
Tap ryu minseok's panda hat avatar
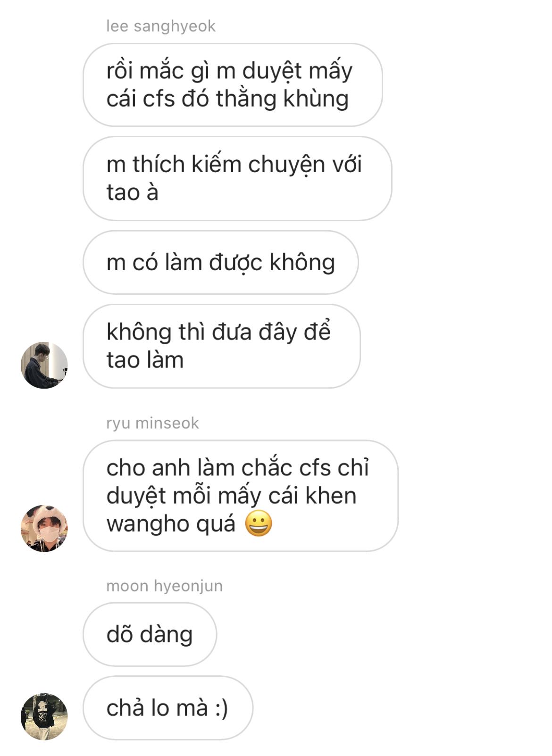[44, 528]
